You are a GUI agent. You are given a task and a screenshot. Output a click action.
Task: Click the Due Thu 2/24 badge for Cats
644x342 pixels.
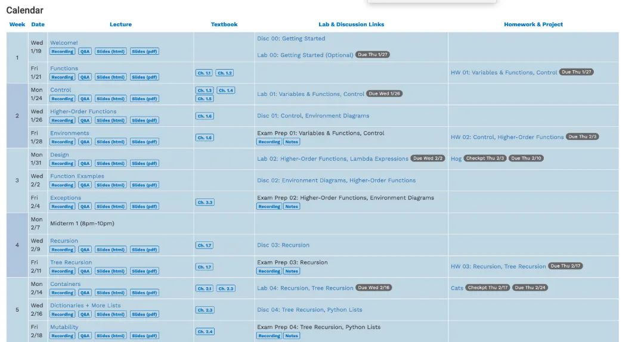[530, 288]
